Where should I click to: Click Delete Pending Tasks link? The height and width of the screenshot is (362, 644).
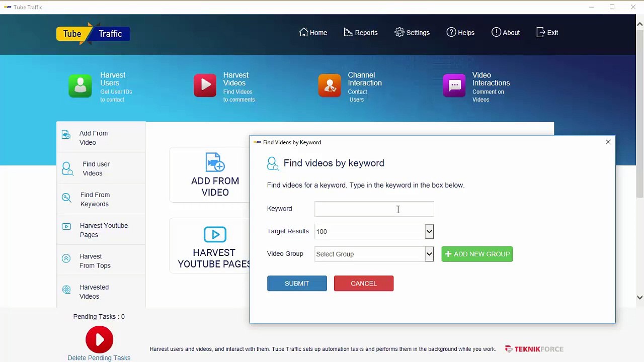(x=99, y=357)
